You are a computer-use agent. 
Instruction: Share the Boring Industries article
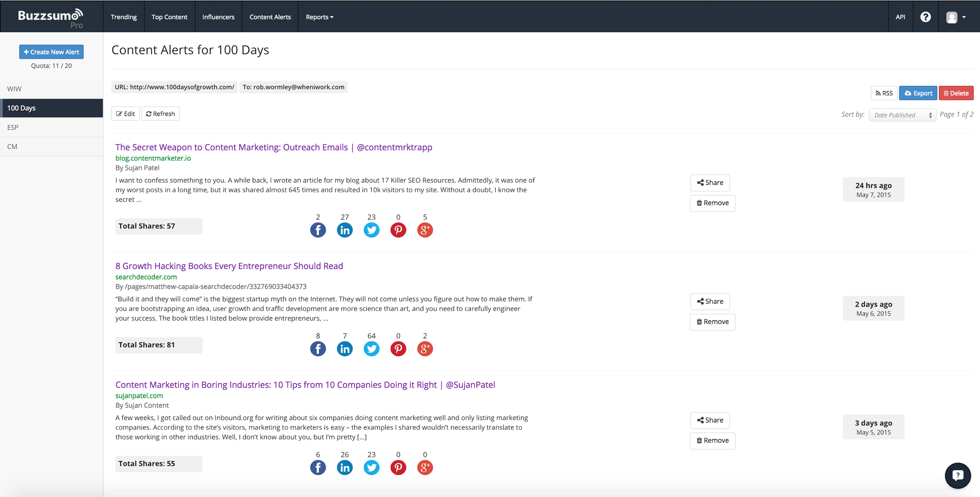click(x=710, y=420)
